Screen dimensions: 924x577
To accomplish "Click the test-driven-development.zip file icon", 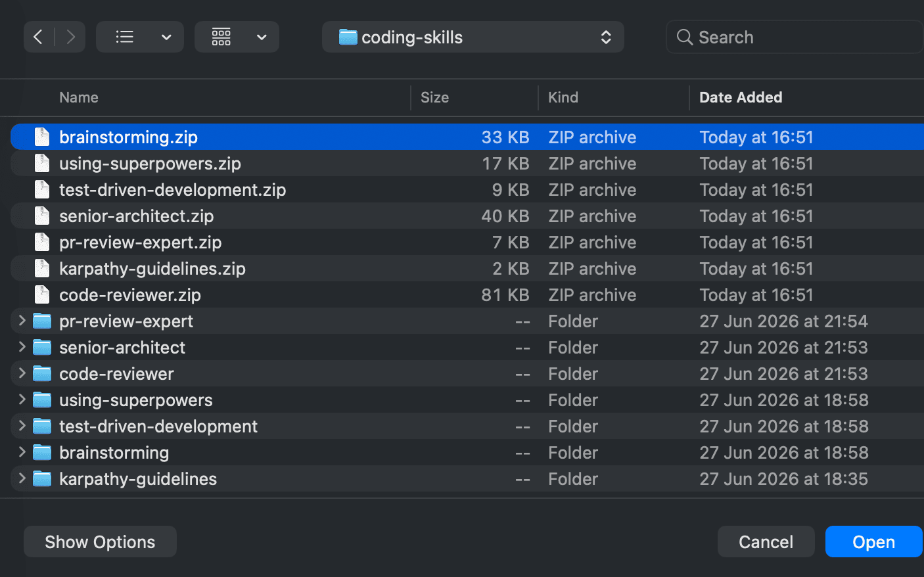I will [42, 189].
